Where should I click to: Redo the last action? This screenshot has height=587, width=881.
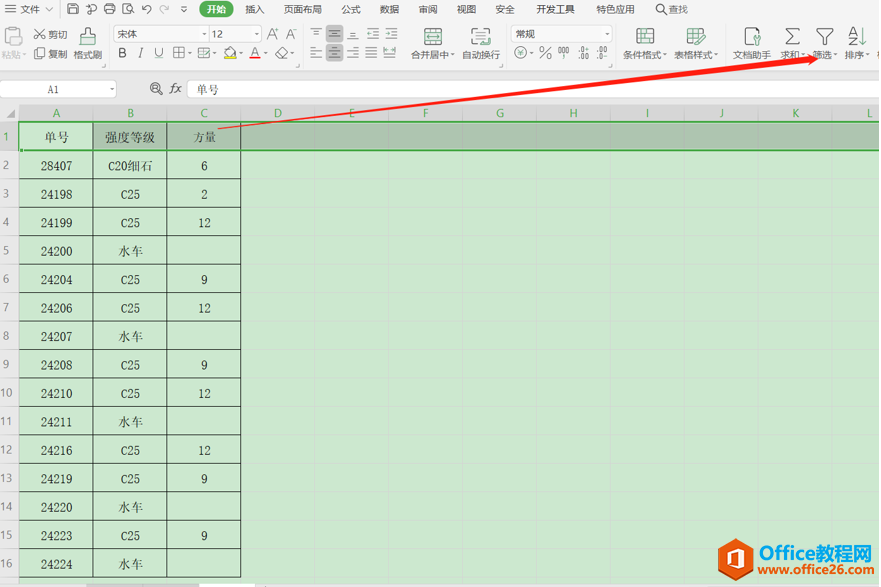[165, 9]
